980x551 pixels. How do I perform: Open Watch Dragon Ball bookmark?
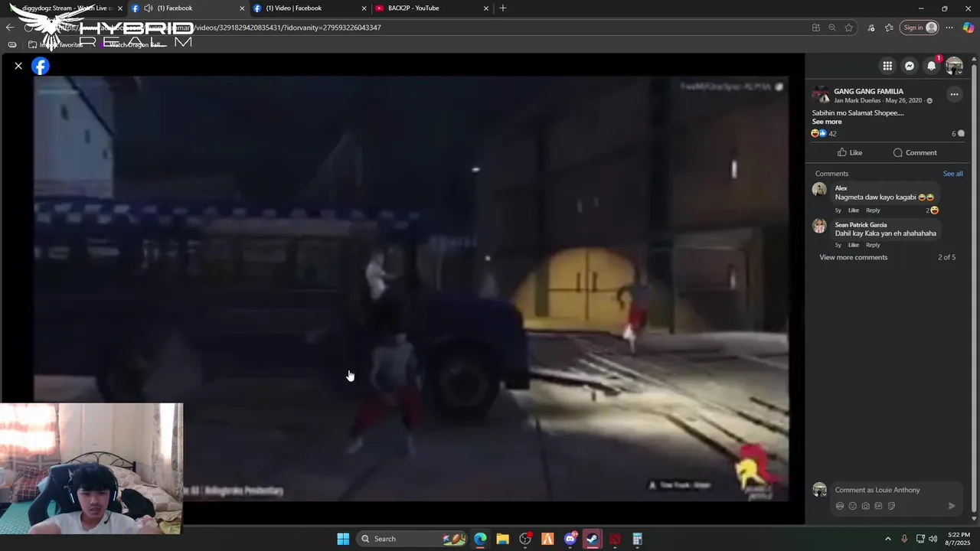132,44
